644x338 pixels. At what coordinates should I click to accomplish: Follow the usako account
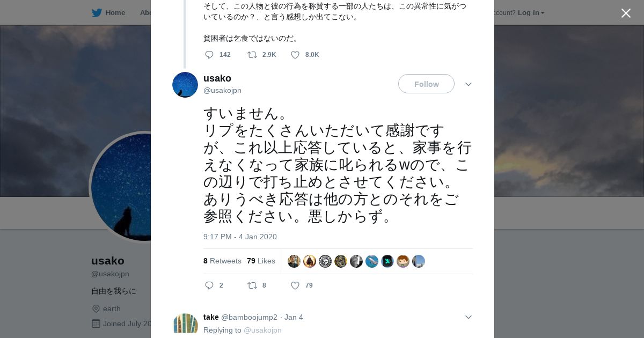coord(426,84)
